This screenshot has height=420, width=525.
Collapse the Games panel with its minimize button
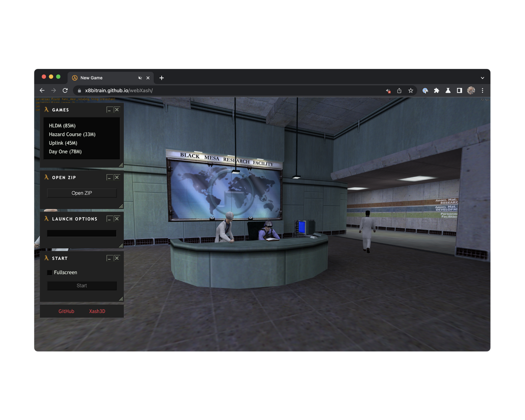pyautogui.click(x=109, y=110)
